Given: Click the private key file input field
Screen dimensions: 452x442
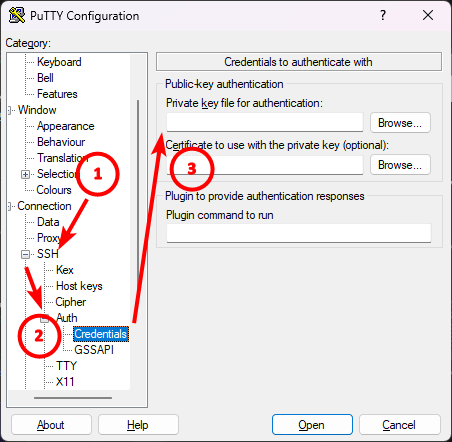Looking at the screenshot, I should click(x=265, y=122).
